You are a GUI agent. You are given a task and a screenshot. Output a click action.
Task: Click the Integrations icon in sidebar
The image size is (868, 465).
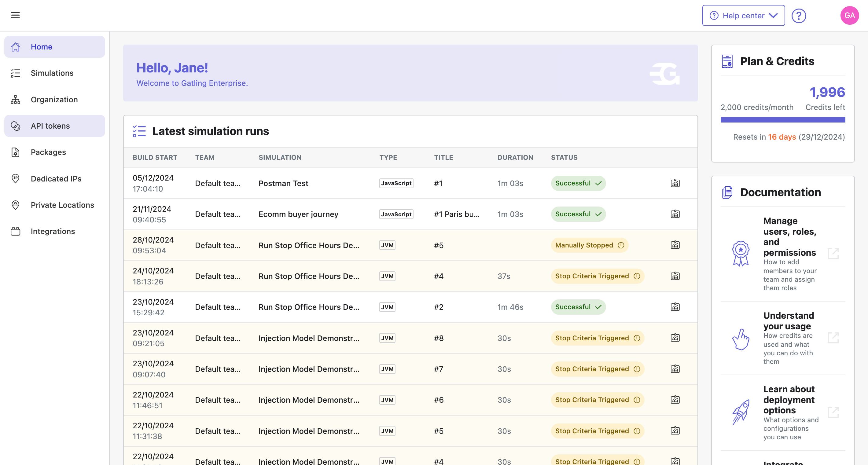click(x=16, y=231)
